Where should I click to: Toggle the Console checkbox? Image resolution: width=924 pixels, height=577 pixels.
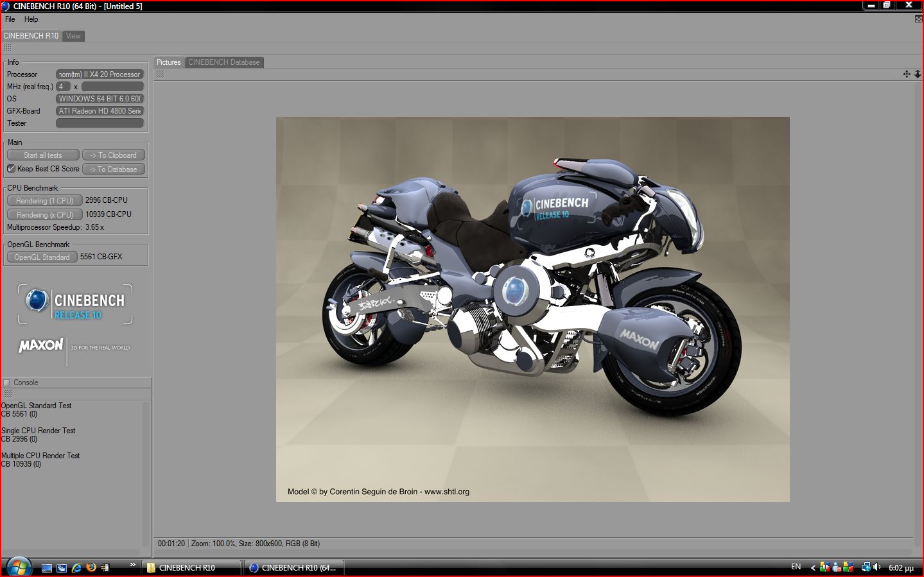pos(7,383)
